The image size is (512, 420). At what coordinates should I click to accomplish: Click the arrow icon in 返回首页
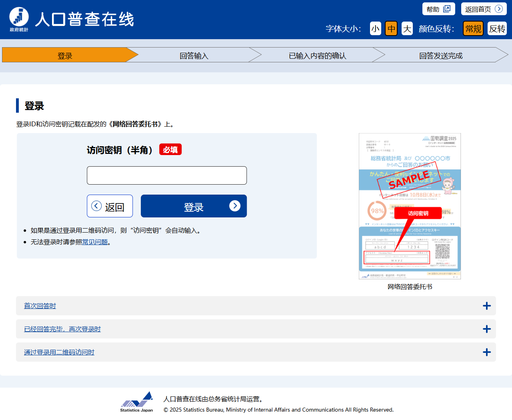tap(498, 9)
